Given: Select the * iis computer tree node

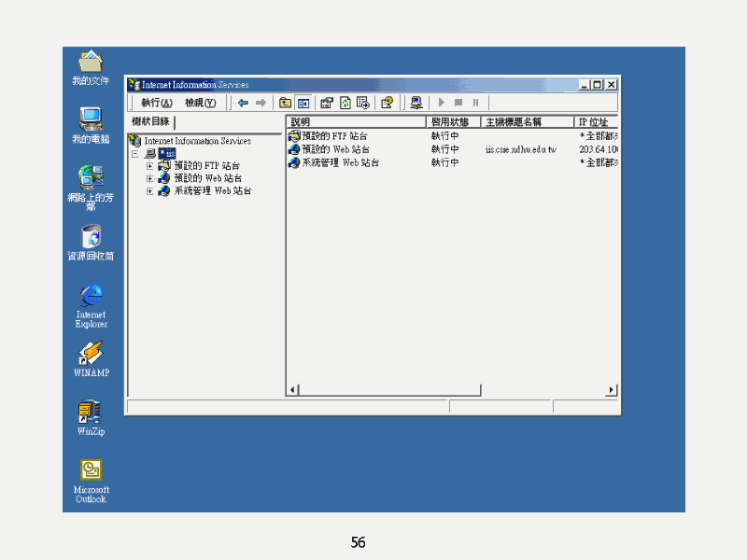Looking at the screenshot, I should click(x=167, y=153).
